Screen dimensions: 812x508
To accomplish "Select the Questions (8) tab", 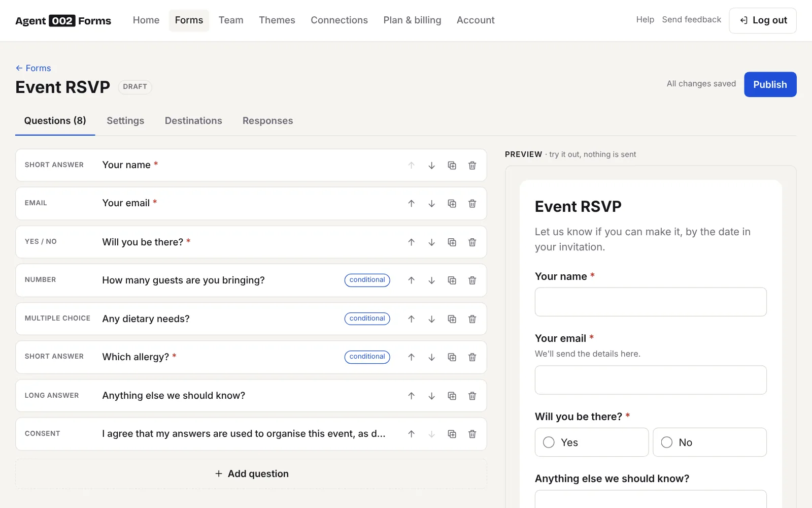I will pos(55,121).
